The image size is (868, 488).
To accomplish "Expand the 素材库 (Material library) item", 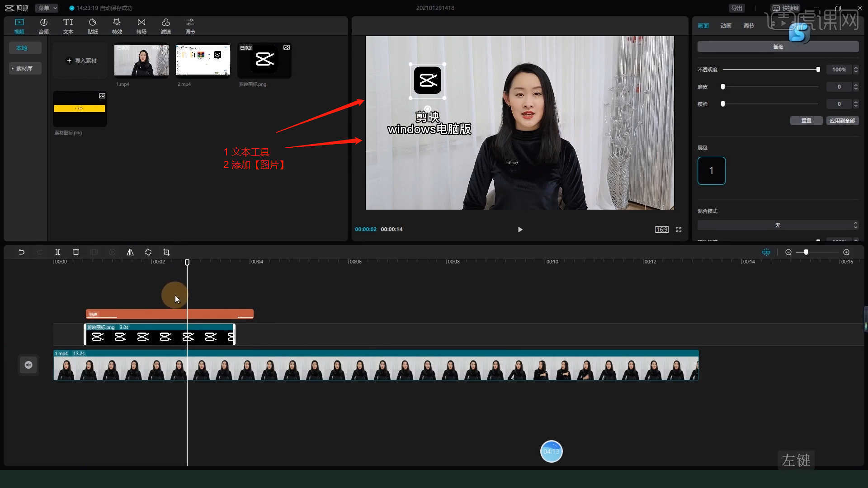I will click(25, 68).
